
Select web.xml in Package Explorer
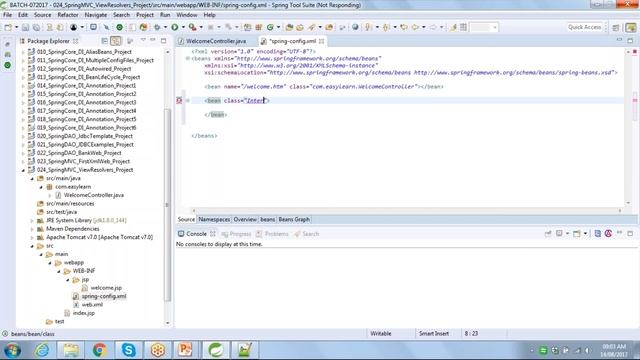92,304
